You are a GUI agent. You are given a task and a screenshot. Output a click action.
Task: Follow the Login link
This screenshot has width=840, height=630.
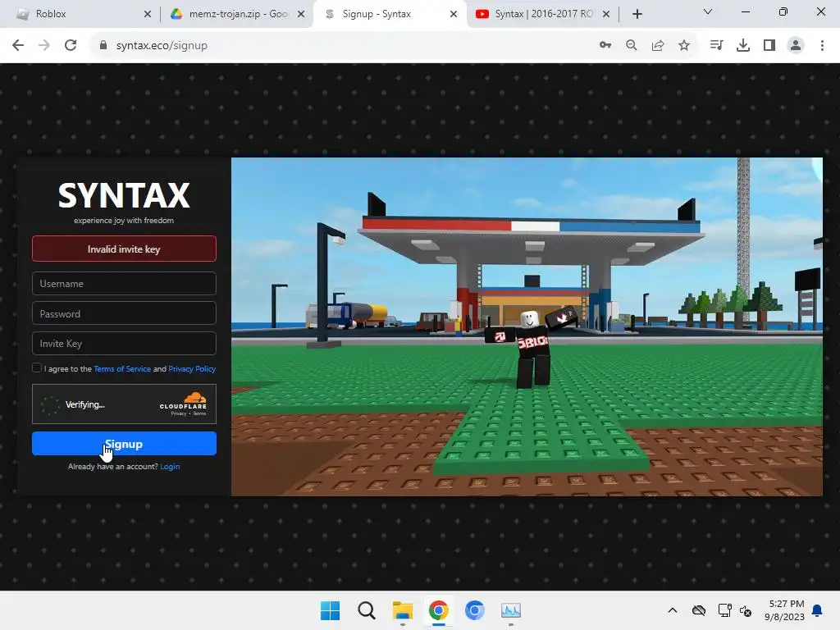click(170, 467)
